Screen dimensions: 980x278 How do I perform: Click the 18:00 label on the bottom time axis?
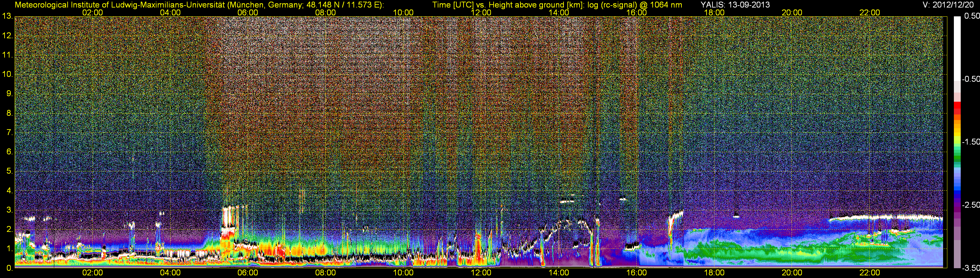(x=714, y=273)
